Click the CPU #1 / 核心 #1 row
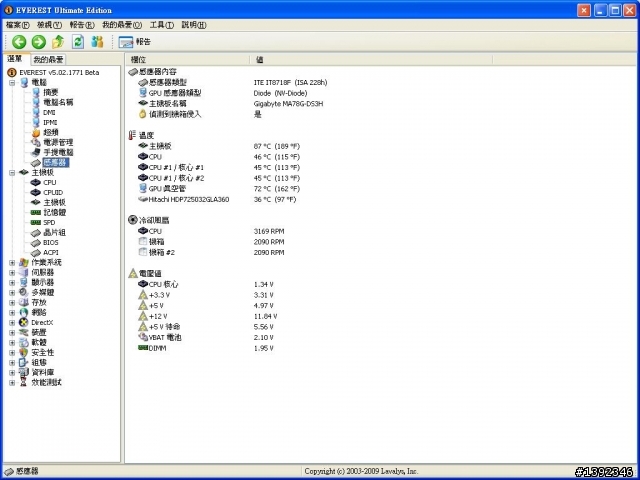 click(x=219, y=167)
